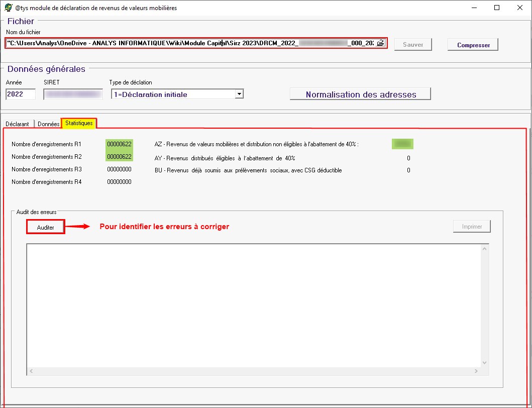Click the @tys application icon in title bar

[x=8, y=8]
